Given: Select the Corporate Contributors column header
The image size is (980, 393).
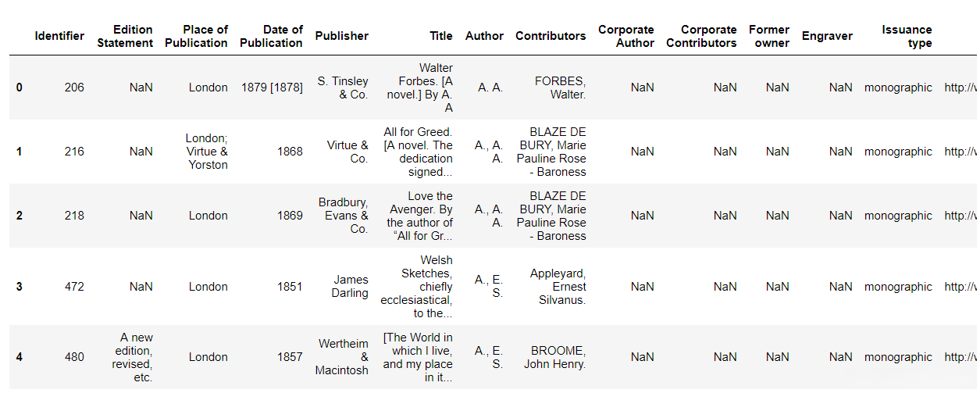Looking at the screenshot, I should tap(701, 36).
